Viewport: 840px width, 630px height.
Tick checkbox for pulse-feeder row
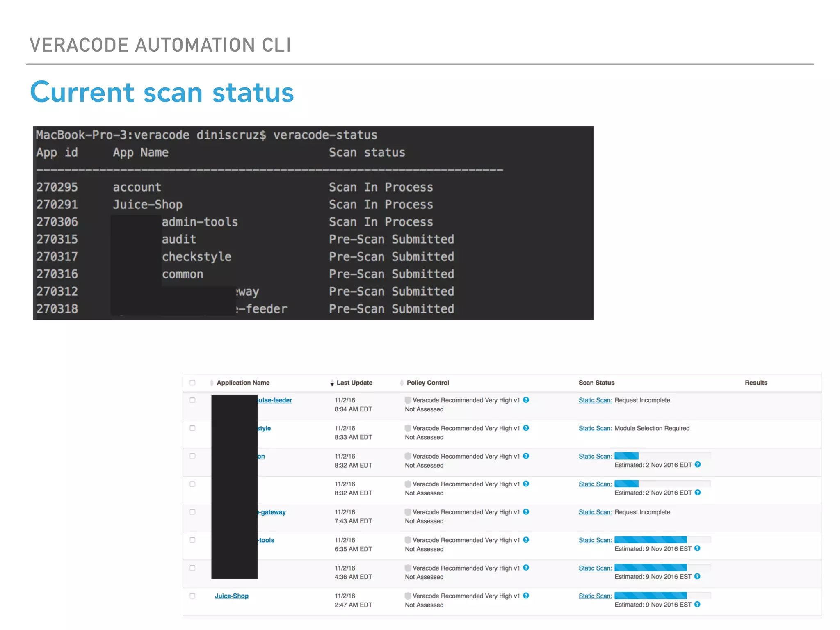point(192,400)
